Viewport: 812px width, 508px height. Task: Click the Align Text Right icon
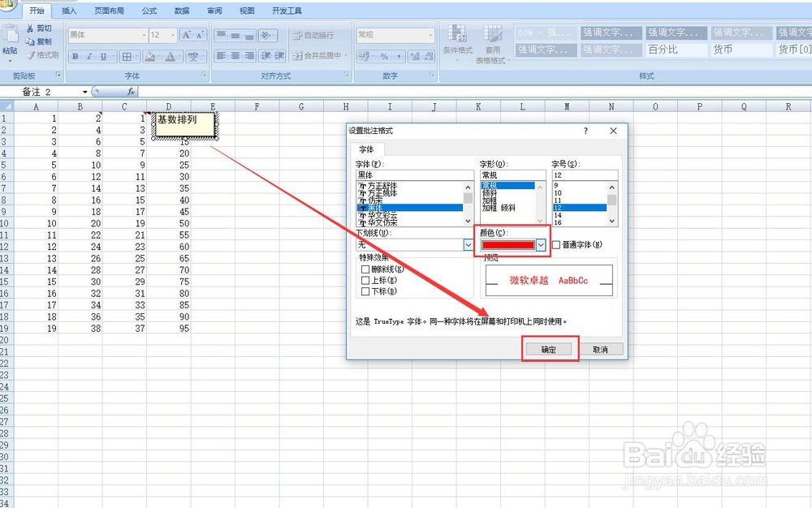[249, 55]
